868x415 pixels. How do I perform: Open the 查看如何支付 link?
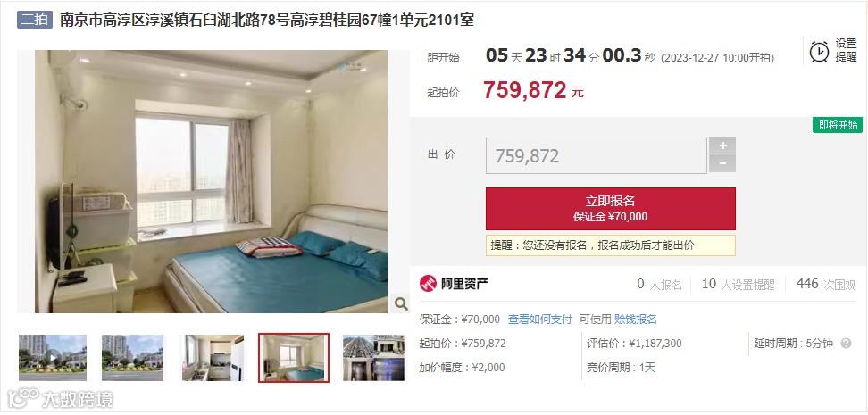539,320
